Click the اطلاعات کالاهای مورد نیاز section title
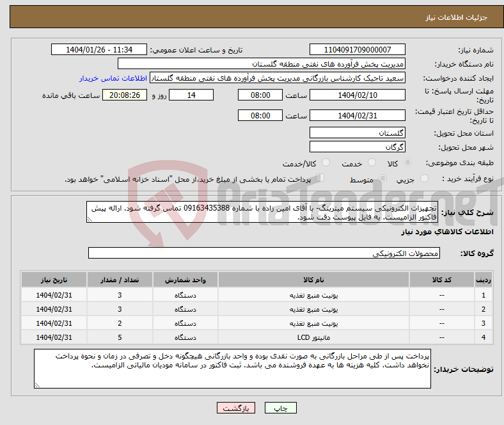 coord(447,232)
